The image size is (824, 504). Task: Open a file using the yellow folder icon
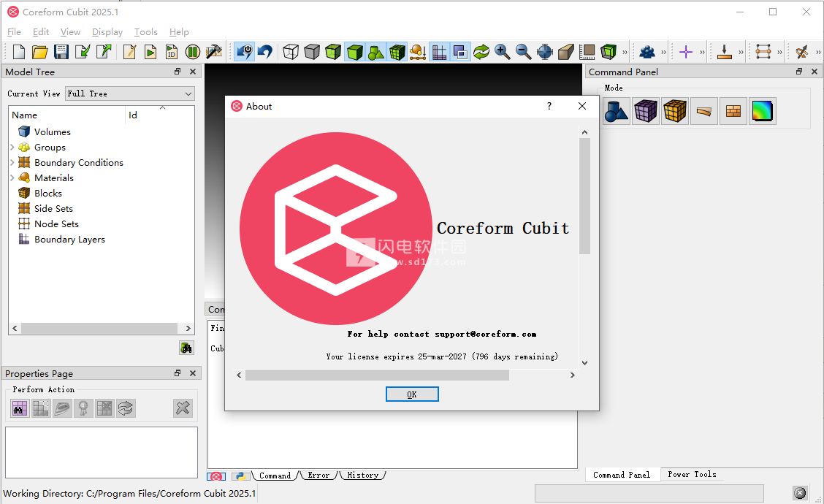40,52
